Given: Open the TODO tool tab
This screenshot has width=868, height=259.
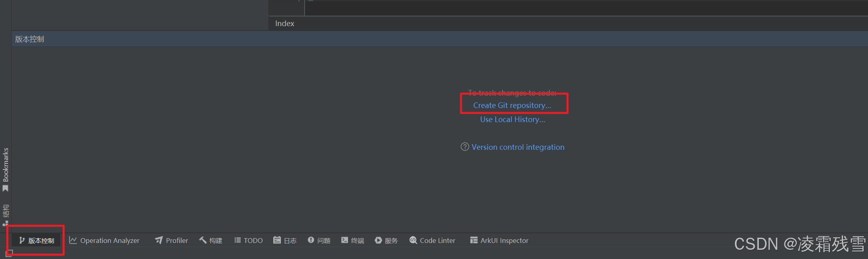Looking at the screenshot, I should point(248,241).
